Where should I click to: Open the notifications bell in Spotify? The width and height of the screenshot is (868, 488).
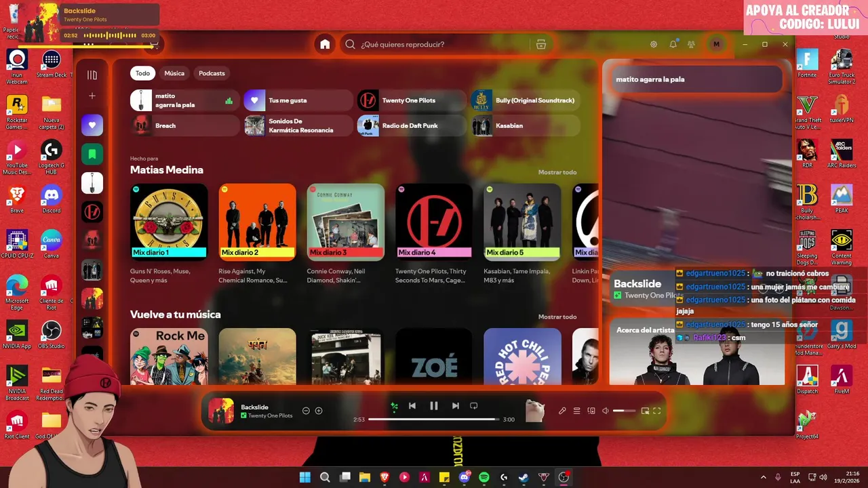[673, 44]
